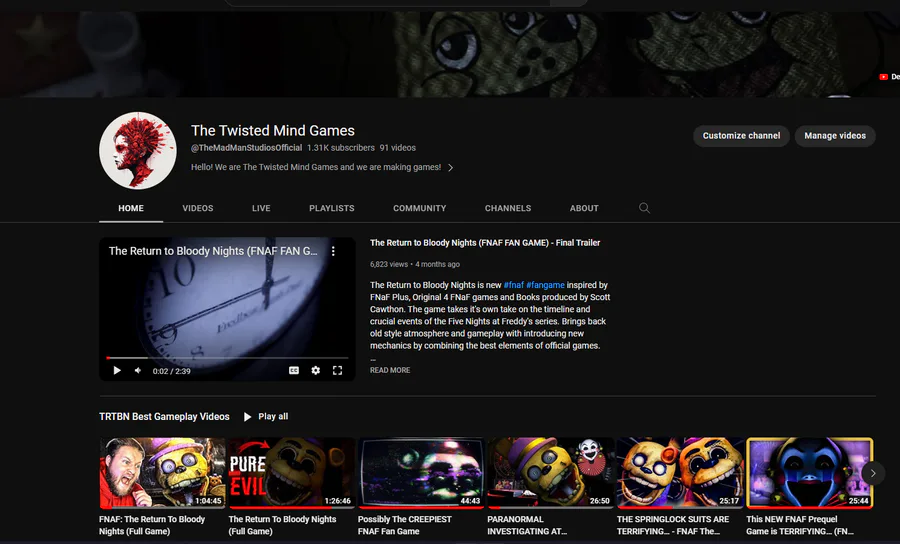Click the Play all triangle icon

247,417
